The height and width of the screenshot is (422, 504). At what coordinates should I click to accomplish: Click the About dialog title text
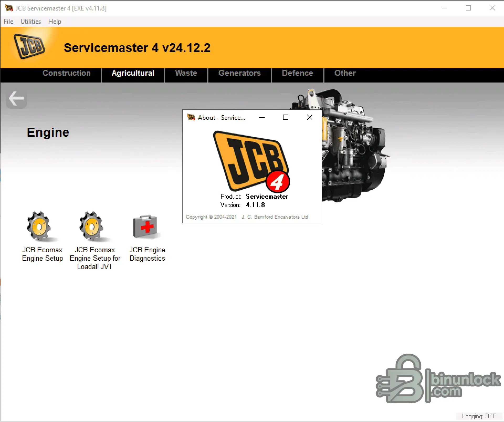click(222, 117)
